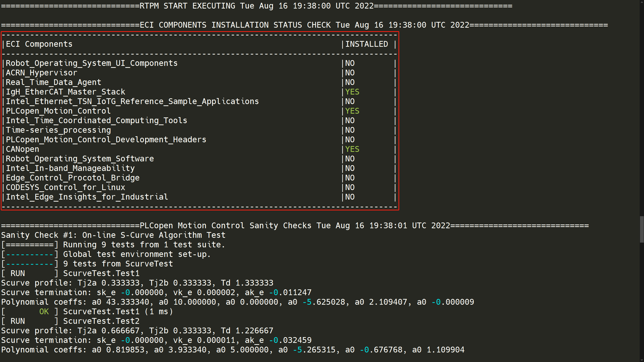This screenshot has width=644, height=362.
Task: Click the PLCopen Motion Control Sanity Checks header
Action: 294,226
